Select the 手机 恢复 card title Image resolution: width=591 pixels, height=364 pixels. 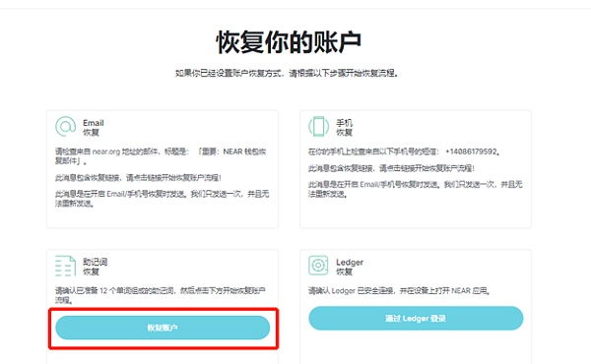tap(344, 128)
